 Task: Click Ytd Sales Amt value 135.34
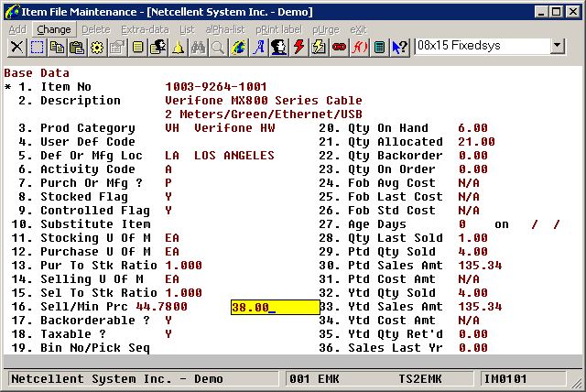click(x=480, y=307)
